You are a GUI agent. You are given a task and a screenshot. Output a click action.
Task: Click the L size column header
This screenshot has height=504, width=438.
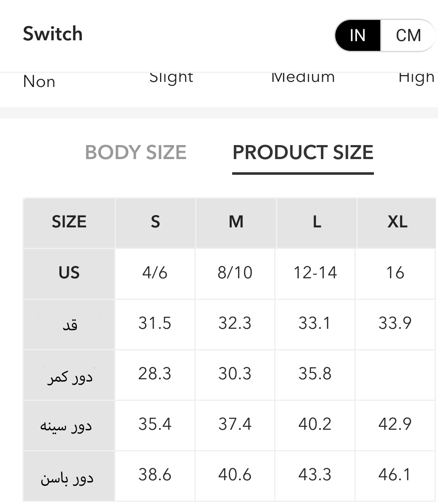tap(317, 222)
